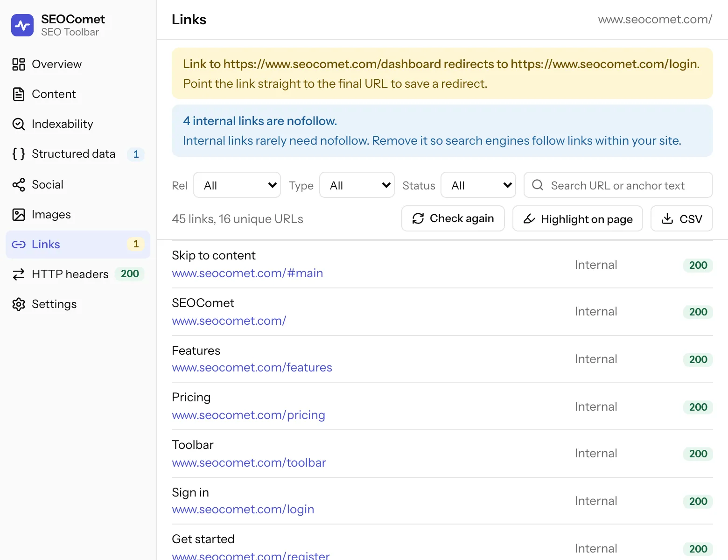Click the '45 links, 16 unique URLs' summary
Image resolution: width=728 pixels, height=560 pixels.
coord(238,219)
